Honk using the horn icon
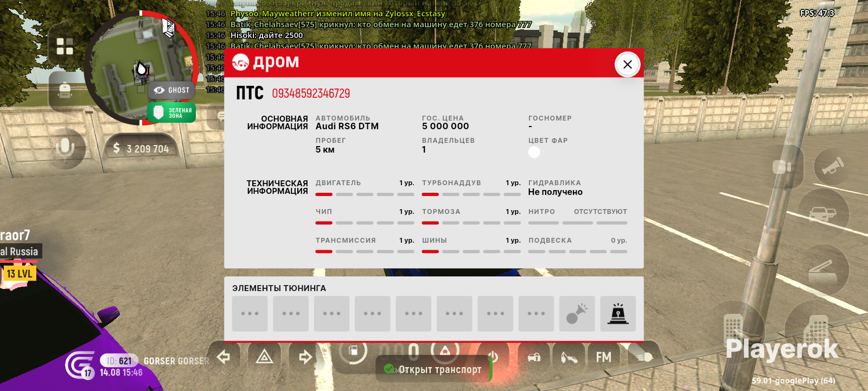Image resolution: width=868 pixels, height=391 pixels. 833,166
